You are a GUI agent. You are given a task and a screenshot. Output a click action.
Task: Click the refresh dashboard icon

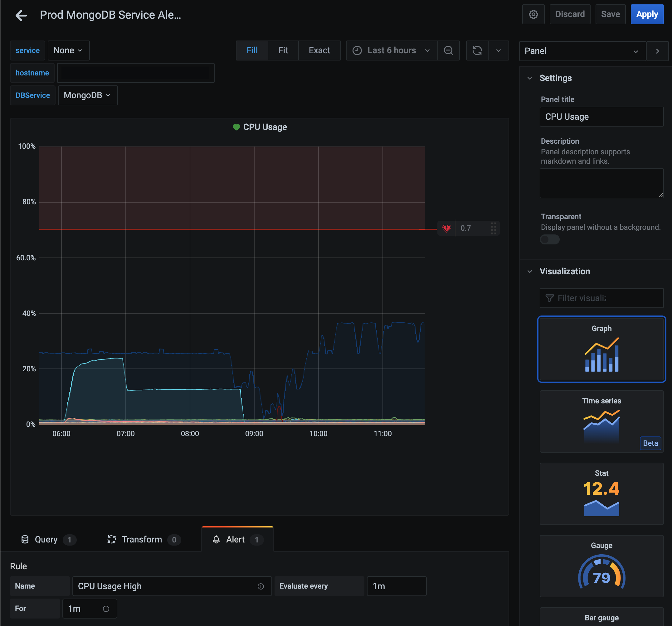point(477,51)
